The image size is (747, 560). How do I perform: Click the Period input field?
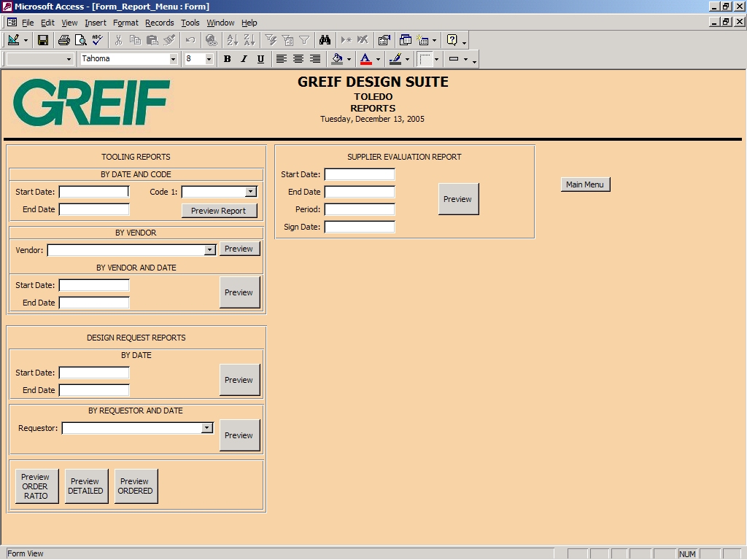pos(360,209)
